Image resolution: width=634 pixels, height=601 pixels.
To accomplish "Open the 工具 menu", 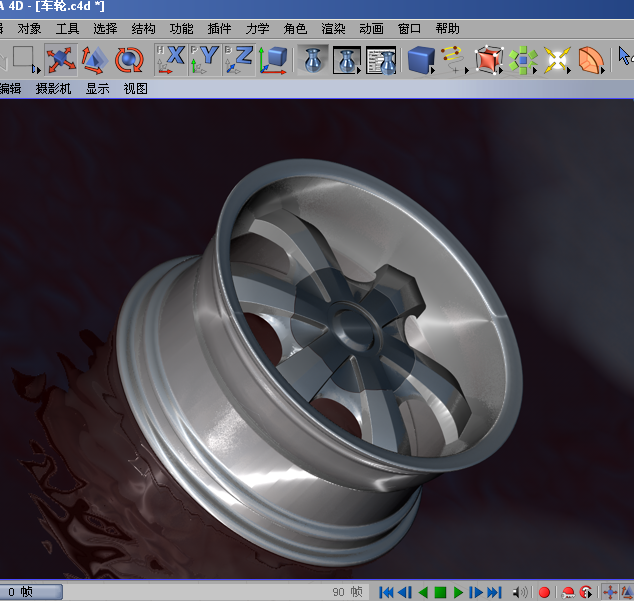I will [x=67, y=29].
